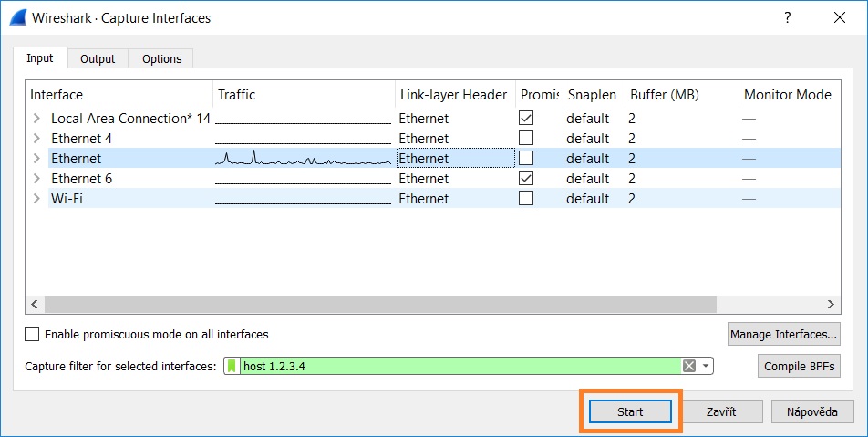The image size is (868, 437).
Task: Expand the Wi-Fi interface row
Action: [36, 198]
